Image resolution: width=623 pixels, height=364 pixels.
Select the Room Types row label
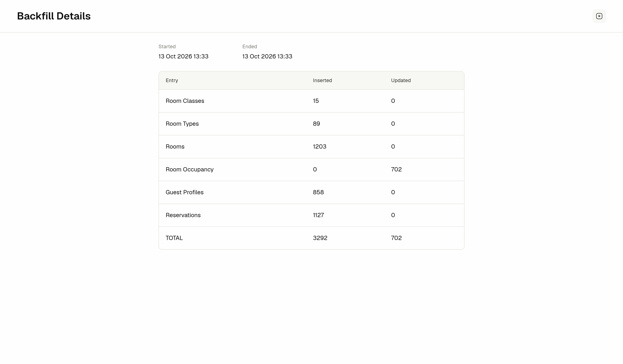(182, 124)
